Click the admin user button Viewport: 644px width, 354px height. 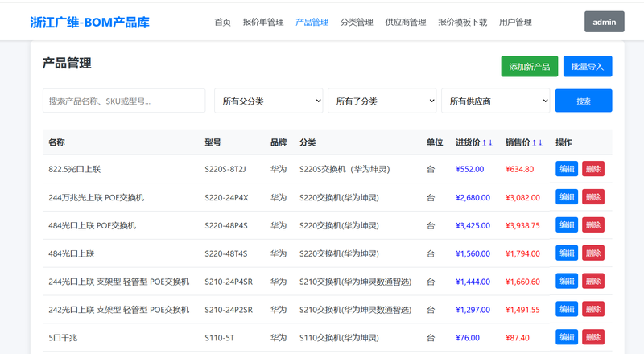(x=604, y=22)
